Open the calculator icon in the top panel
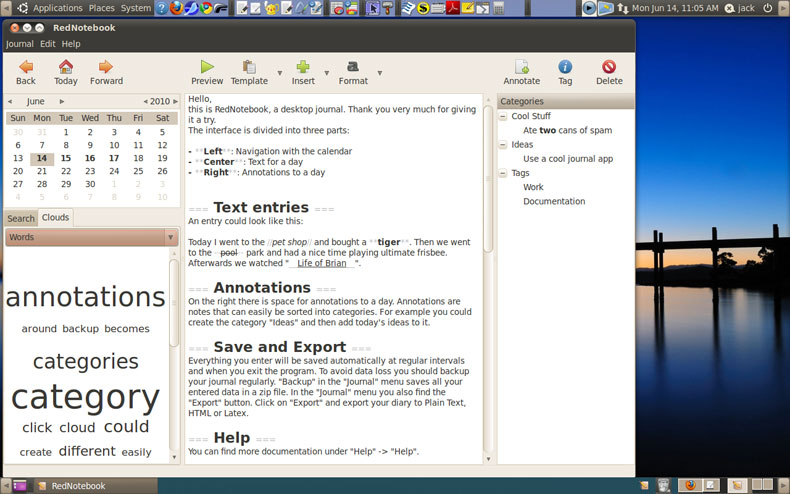 pyautogui.click(x=498, y=8)
